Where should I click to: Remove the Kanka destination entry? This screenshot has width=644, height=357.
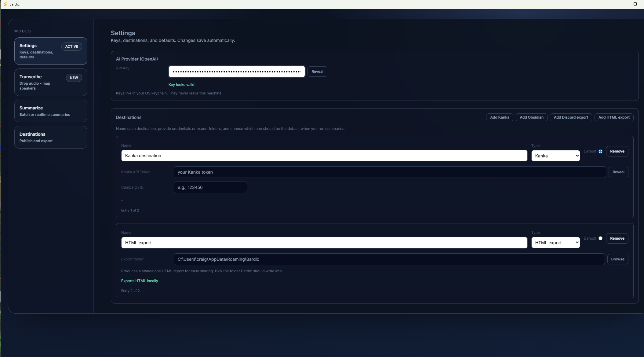(617, 151)
